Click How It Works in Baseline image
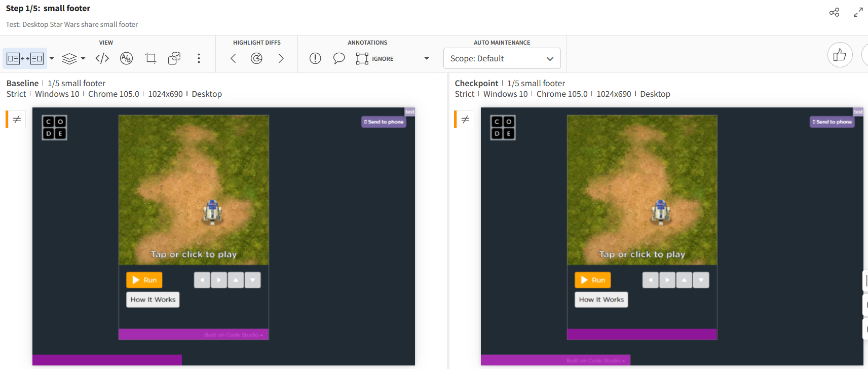 pyautogui.click(x=153, y=300)
